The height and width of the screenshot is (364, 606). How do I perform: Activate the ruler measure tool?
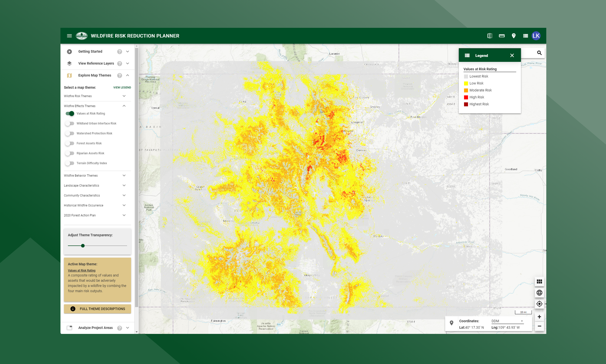502,36
